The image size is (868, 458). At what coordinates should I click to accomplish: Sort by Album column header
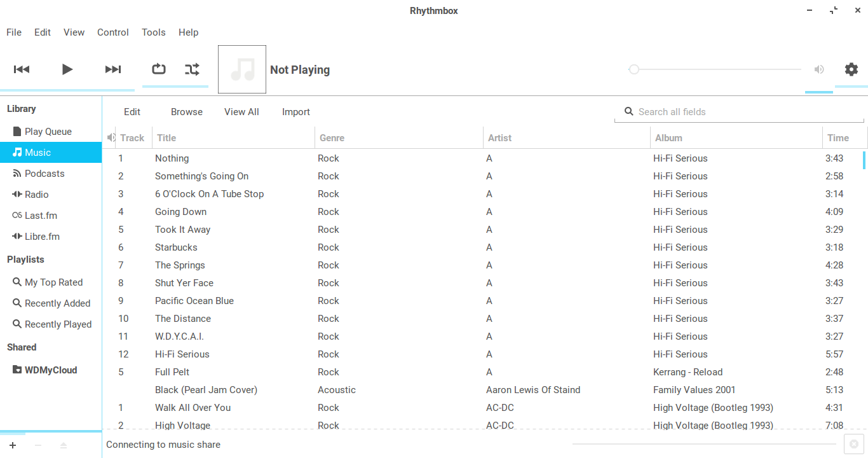tap(736, 138)
